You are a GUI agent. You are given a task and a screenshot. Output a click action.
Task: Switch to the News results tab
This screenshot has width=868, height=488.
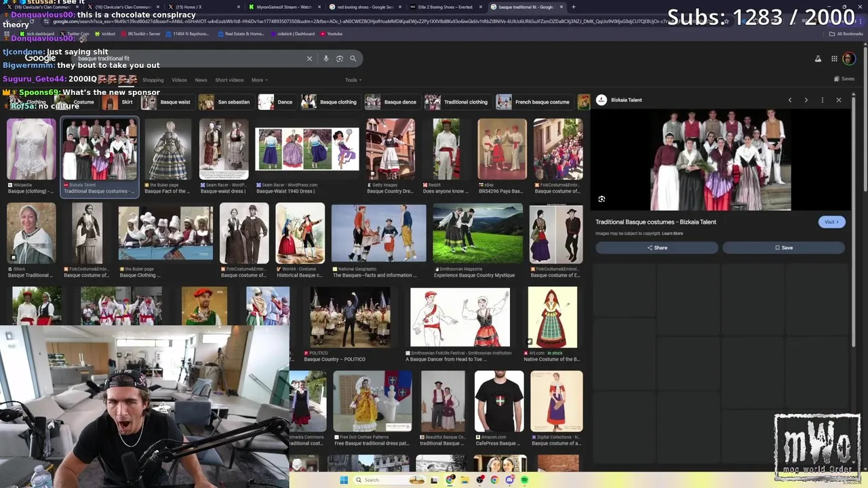point(201,80)
